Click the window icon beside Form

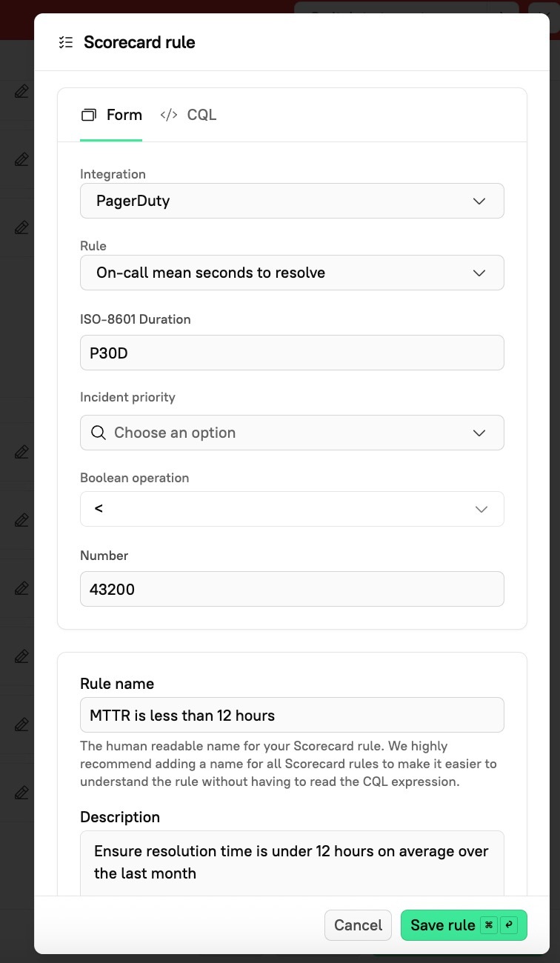click(89, 115)
